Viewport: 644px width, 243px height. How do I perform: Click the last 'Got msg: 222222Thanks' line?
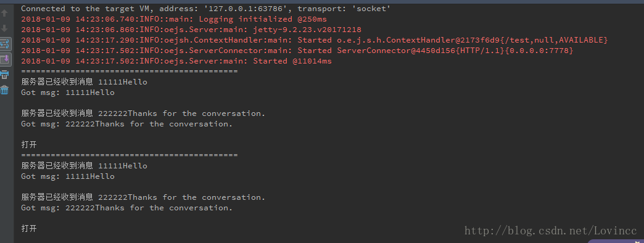click(x=127, y=208)
